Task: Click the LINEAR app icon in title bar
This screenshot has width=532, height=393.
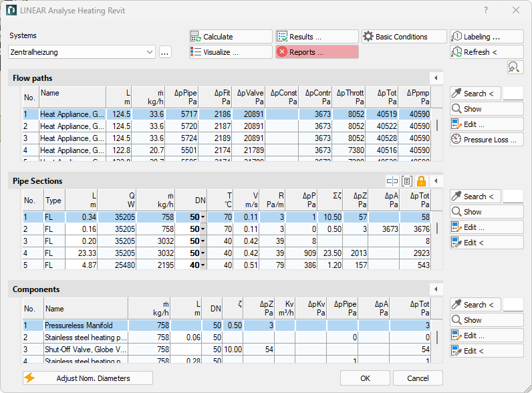Action: pos(11,10)
